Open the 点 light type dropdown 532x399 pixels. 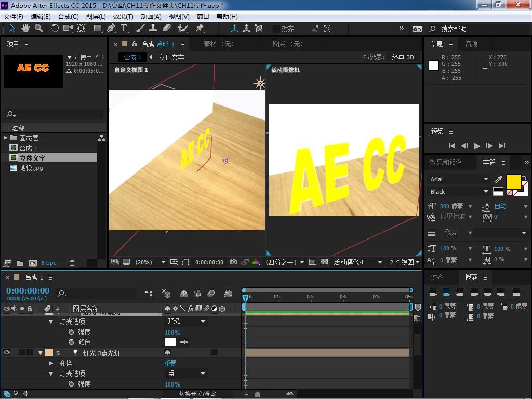(187, 373)
